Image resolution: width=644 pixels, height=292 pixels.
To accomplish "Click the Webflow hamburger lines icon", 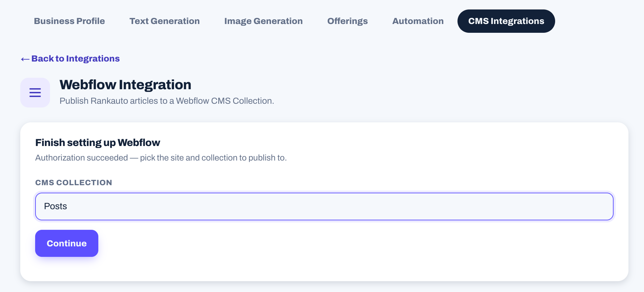I will [x=35, y=93].
